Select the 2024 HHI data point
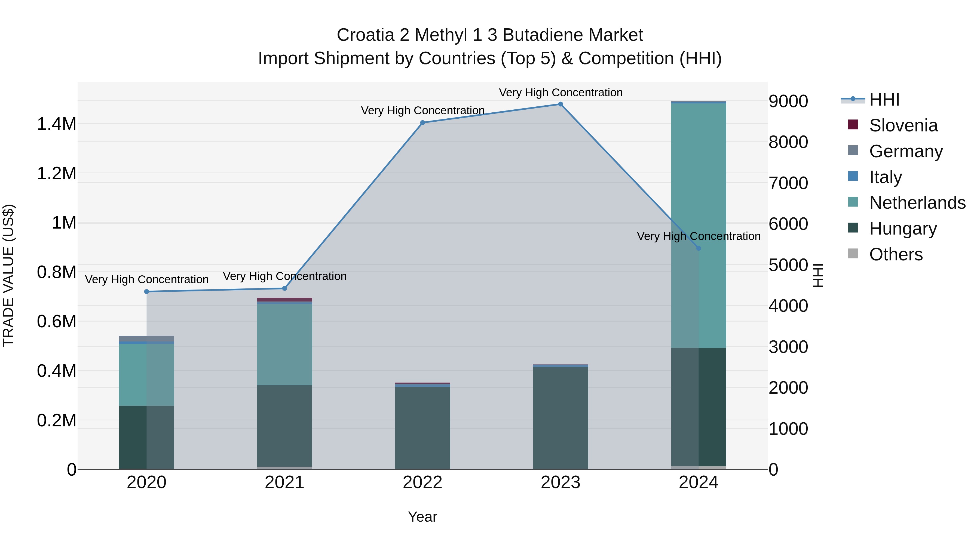 pyautogui.click(x=699, y=248)
